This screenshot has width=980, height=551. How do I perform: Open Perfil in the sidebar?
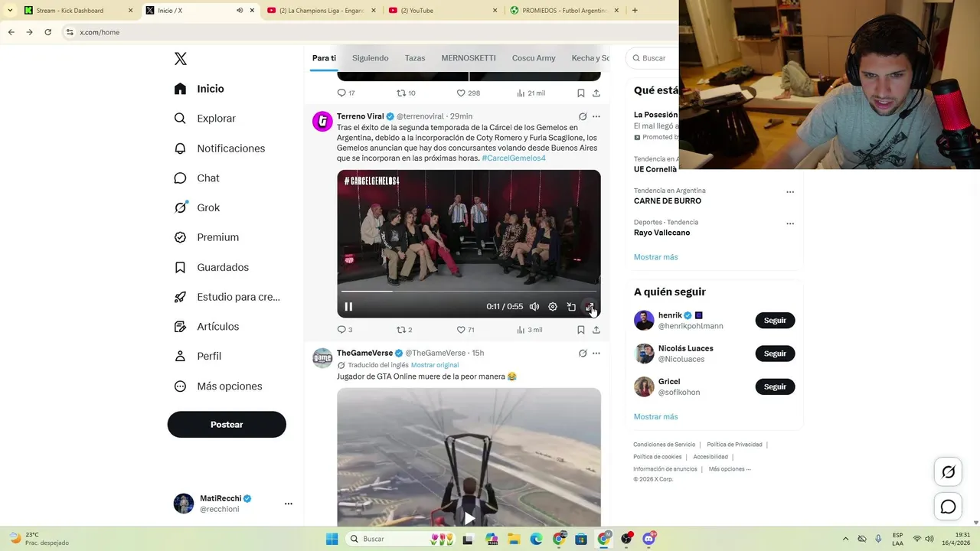[198, 357]
